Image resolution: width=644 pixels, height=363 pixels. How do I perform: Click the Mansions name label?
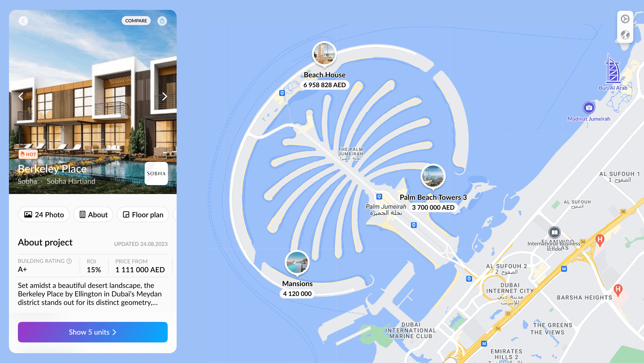pos(297,284)
